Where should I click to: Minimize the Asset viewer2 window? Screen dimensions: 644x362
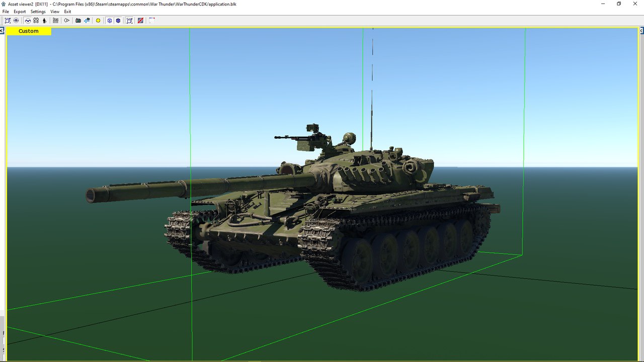[603, 4]
